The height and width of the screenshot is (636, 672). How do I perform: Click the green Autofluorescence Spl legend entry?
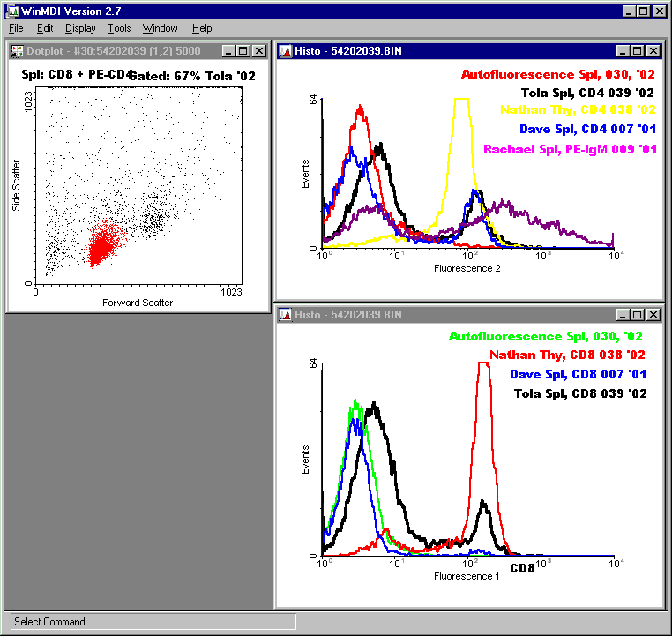tap(545, 336)
